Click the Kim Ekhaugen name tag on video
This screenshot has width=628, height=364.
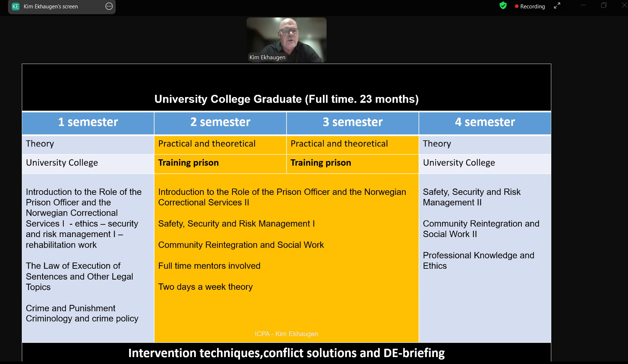[267, 57]
